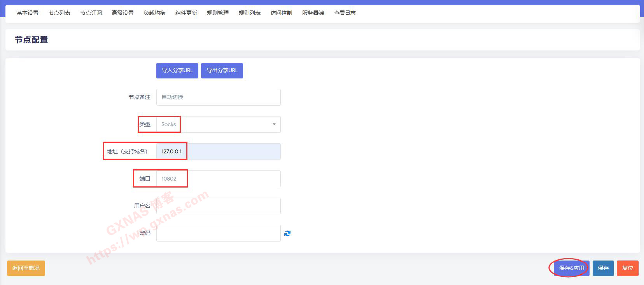Image resolution: width=644 pixels, height=285 pixels.
Task: Open the 服务器端 tab
Action: click(x=313, y=13)
